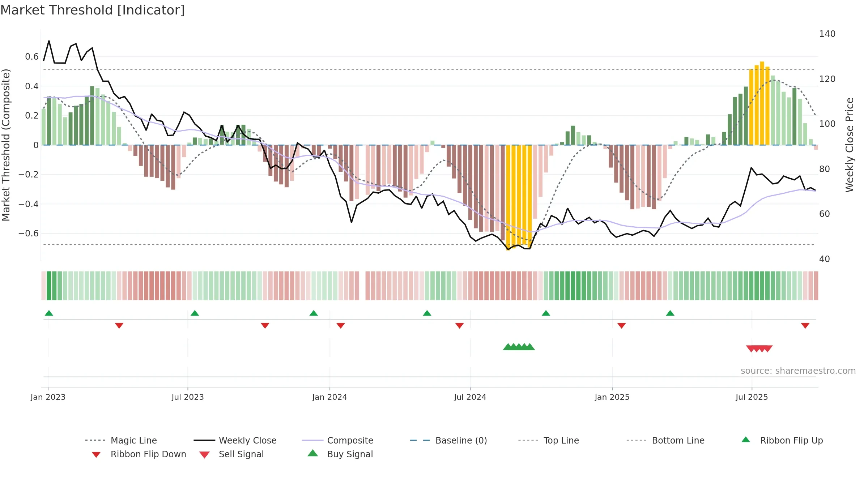The height and width of the screenshot is (488, 868).
Task: Toggle the Baseline (0) legend entry
Action: point(448,440)
